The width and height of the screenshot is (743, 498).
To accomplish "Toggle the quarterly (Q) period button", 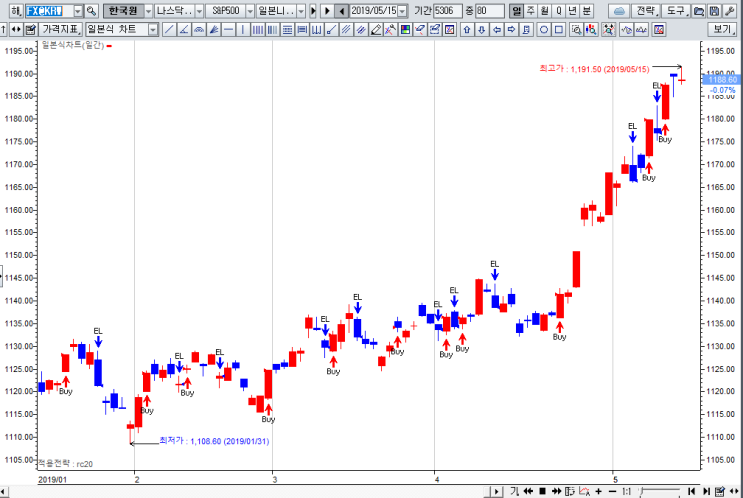I will 559,11.
